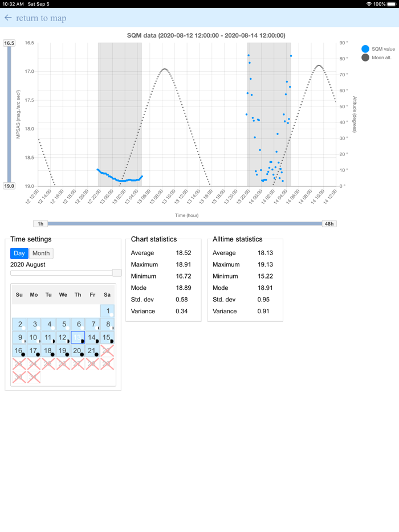Select August 5 in the calendar

click(x=63, y=324)
